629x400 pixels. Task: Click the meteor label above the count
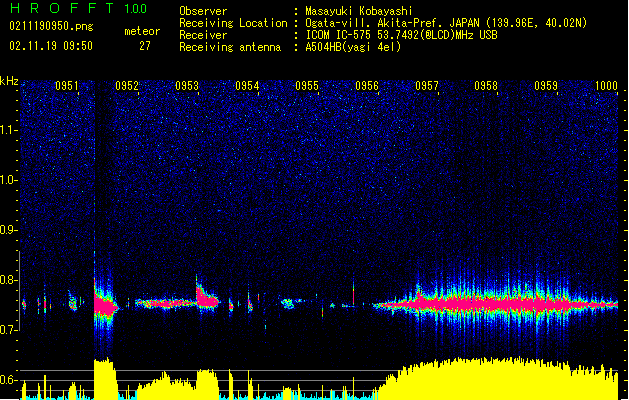[x=142, y=31]
